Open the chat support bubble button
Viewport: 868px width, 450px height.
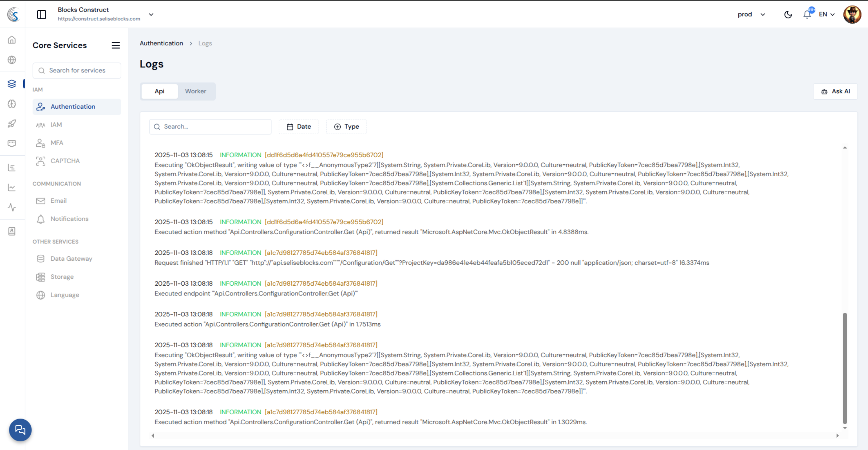tap(20, 430)
